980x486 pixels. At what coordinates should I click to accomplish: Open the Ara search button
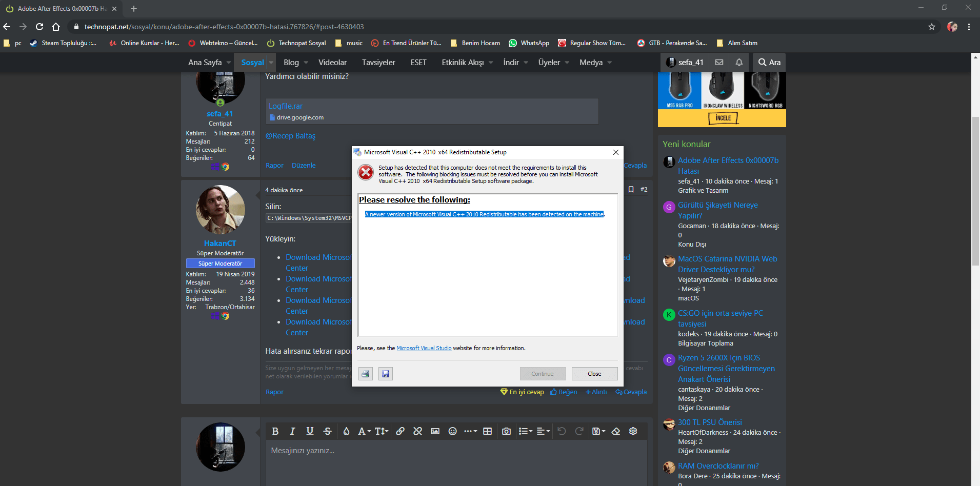(769, 62)
